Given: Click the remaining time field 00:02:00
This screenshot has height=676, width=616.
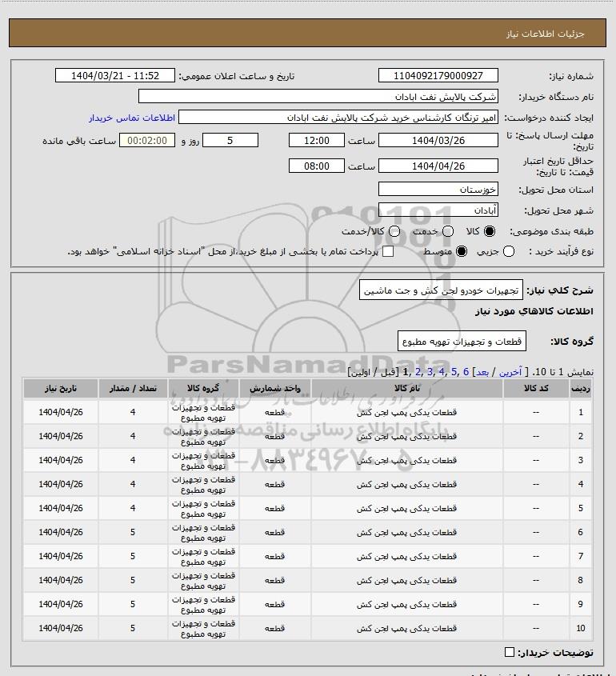Looking at the screenshot, I should (147, 140).
